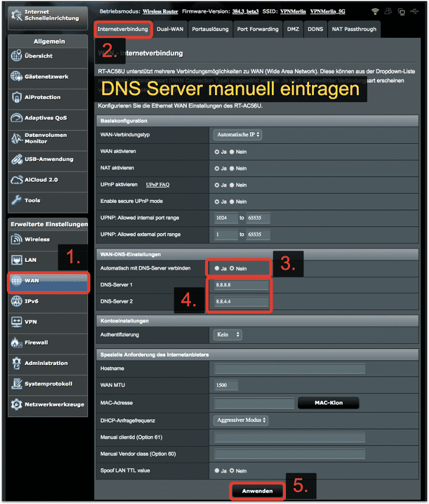Open Authentifizierung dropdown Kein
429x504 pixels.
[x=227, y=335]
